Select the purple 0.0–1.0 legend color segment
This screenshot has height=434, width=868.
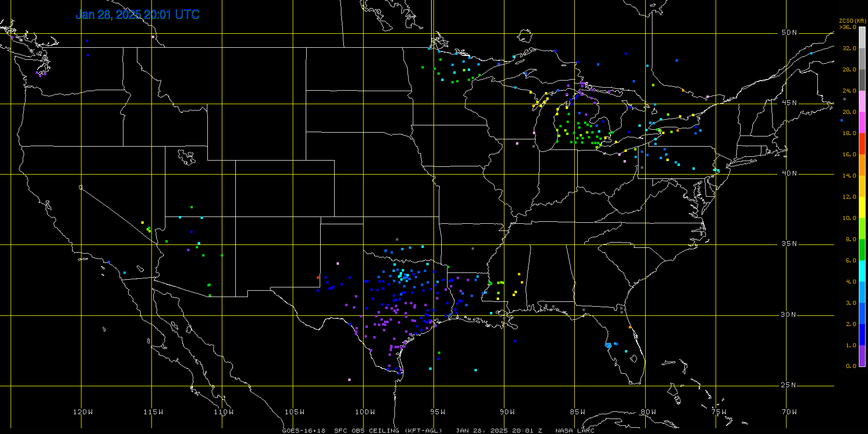point(862,356)
